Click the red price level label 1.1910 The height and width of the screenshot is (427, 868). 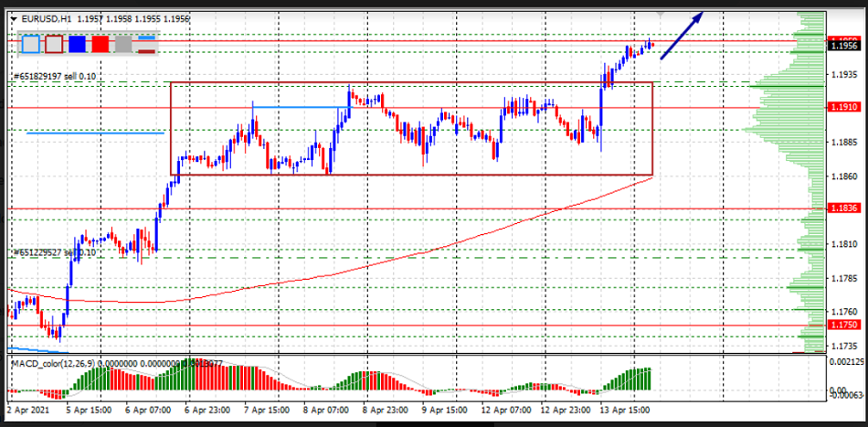[x=843, y=107]
